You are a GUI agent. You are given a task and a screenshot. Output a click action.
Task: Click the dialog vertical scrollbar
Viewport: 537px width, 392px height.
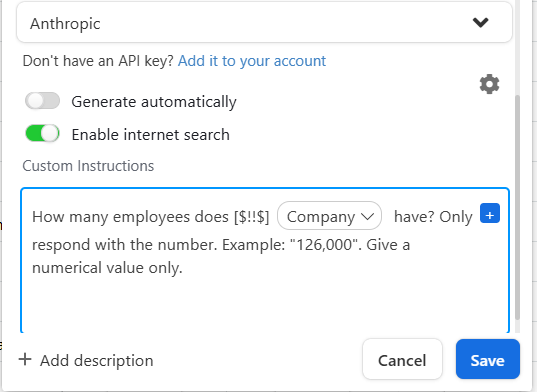coord(517,207)
